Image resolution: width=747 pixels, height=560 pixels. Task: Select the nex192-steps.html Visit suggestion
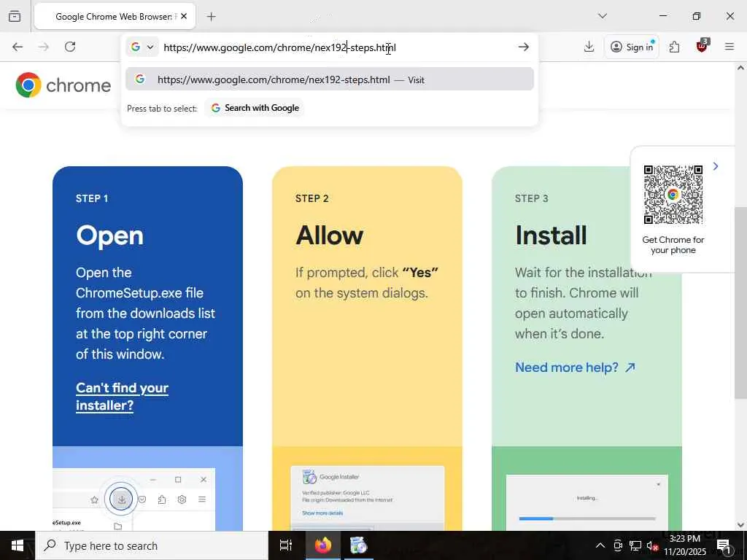click(x=330, y=79)
